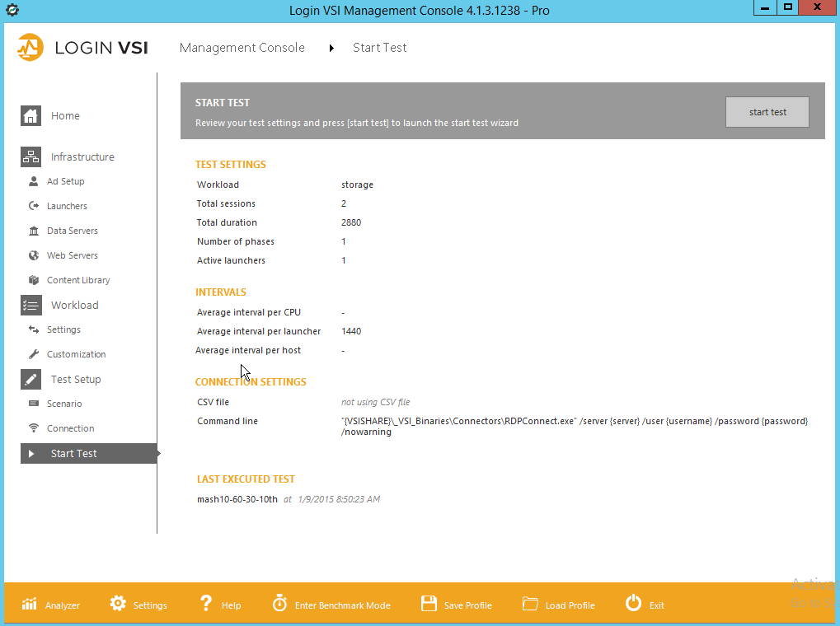Click the Load Profile folder icon
This screenshot has width=840, height=626.
coord(530,604)
